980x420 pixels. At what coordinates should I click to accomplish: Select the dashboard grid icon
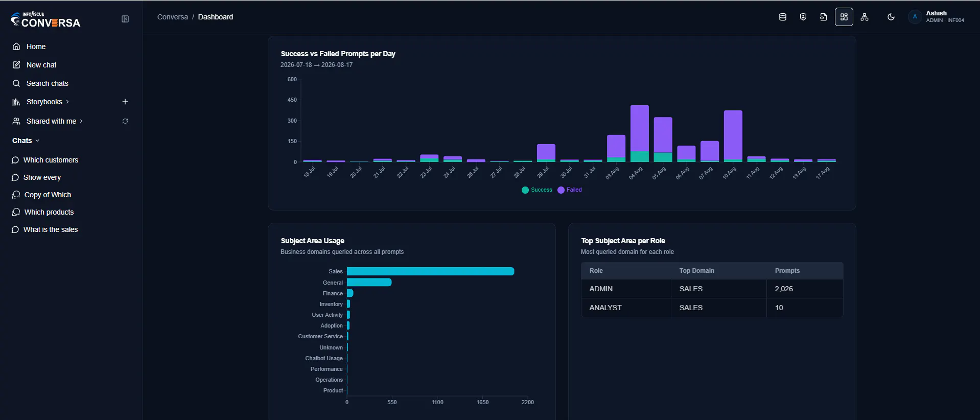click(x=844, y=17)
